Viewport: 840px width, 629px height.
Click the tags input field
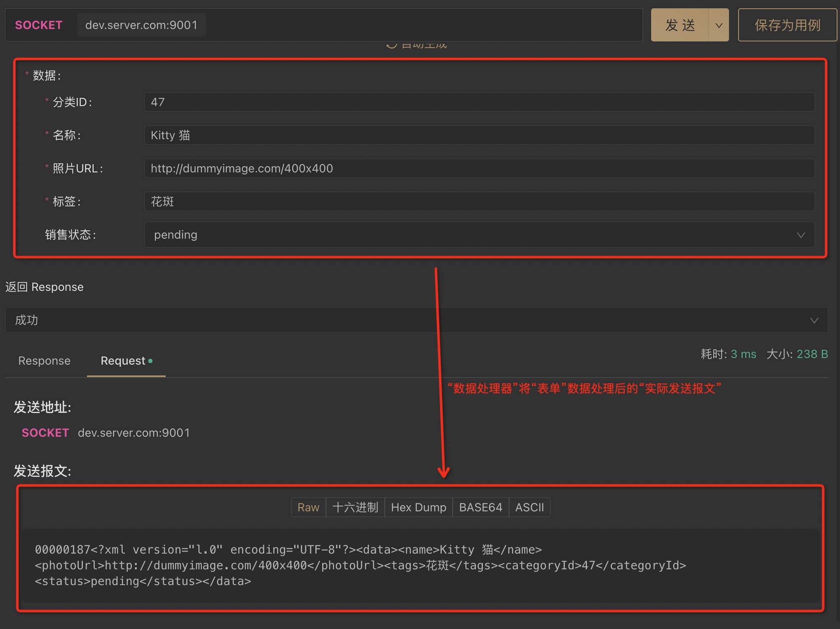(479, 201)
